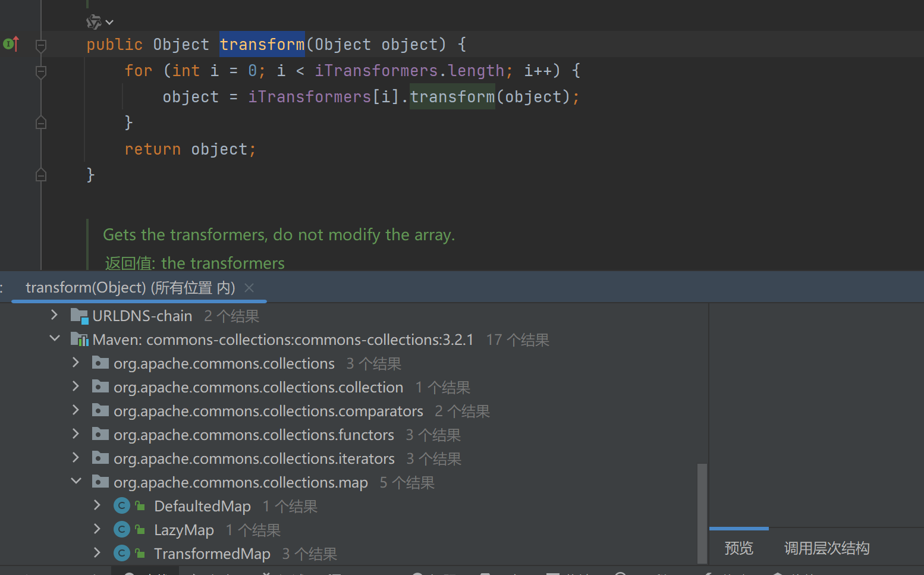Collapse the org.apache.commons.collections.map package
The image size is (924, 575).
(x=76, y=481)
